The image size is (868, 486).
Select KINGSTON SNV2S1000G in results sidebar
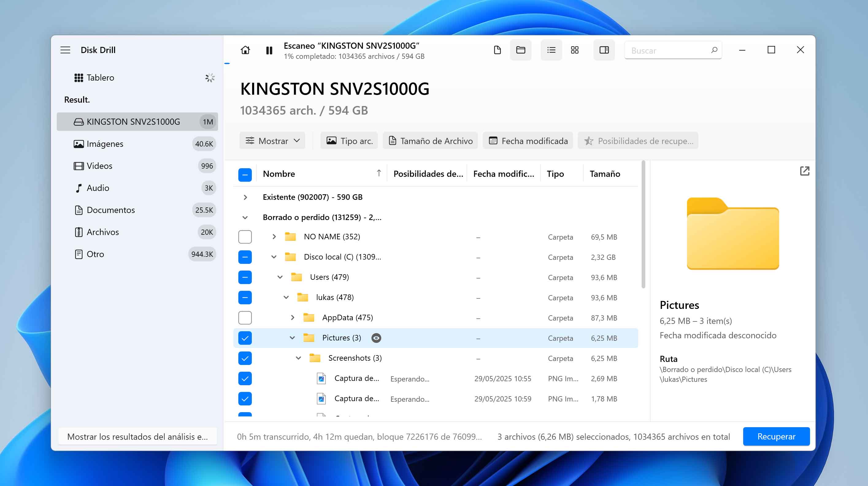137,121
